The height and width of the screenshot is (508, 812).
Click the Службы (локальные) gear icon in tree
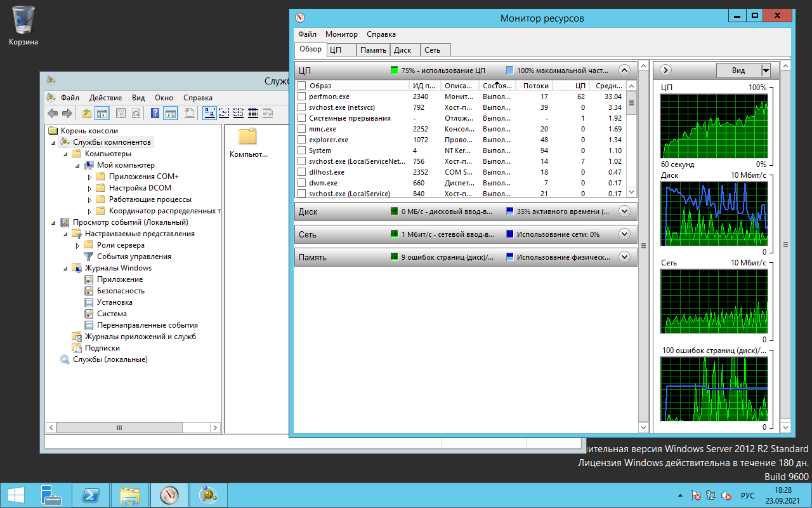65,359
